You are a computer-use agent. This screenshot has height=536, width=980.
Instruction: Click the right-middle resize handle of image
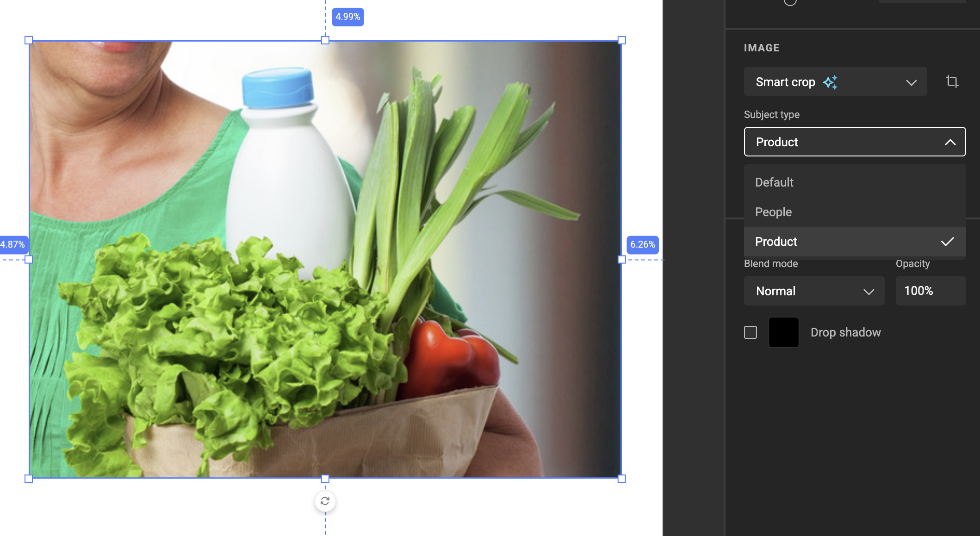[622, 260]
